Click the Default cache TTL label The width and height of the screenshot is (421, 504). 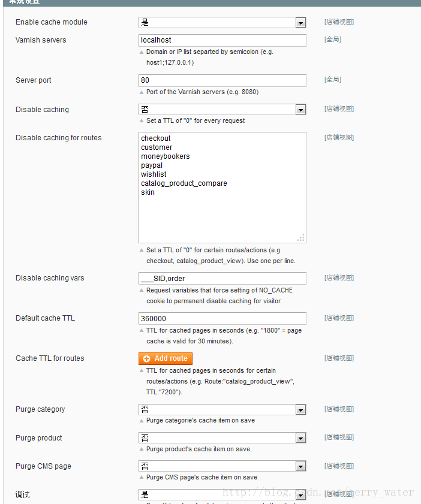[x=45, y=318]
